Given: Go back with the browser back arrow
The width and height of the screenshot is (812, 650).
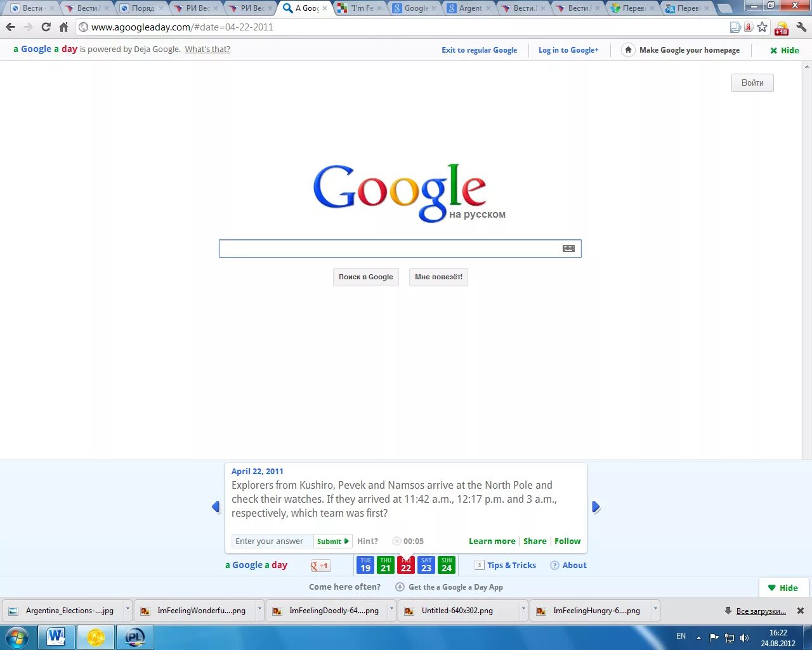Looking at the screenshot, I should 10,27.
